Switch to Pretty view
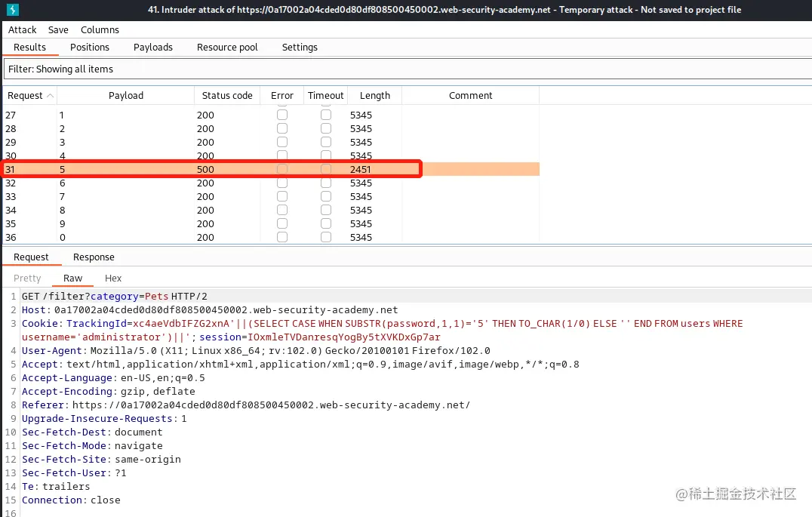Viewport: 812px width, 517px height. pos(27,279)
